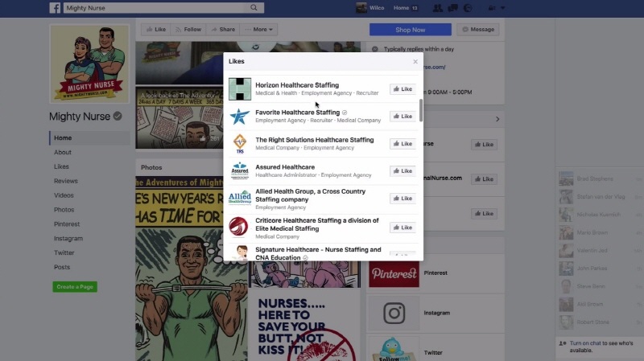Click the Wilco profile picture

tap(361, 8)
